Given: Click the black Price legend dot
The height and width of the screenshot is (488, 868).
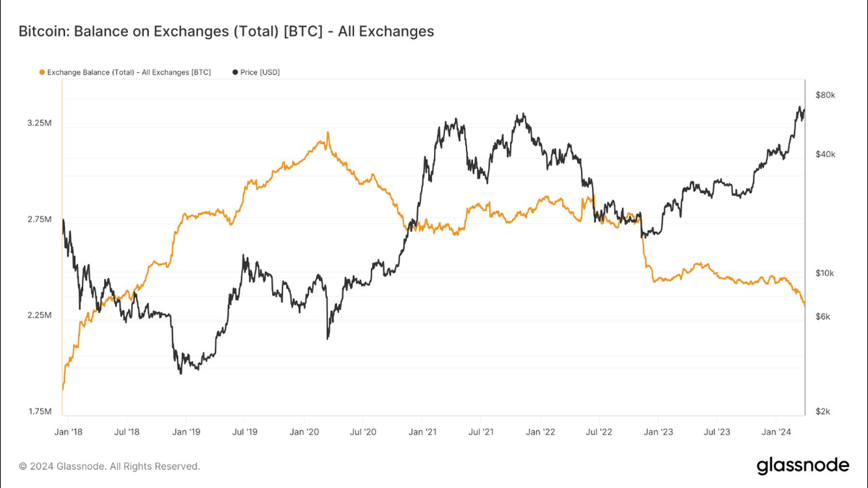Looking at the screenshot, I should pyautogui.click(x=235, y=72).
